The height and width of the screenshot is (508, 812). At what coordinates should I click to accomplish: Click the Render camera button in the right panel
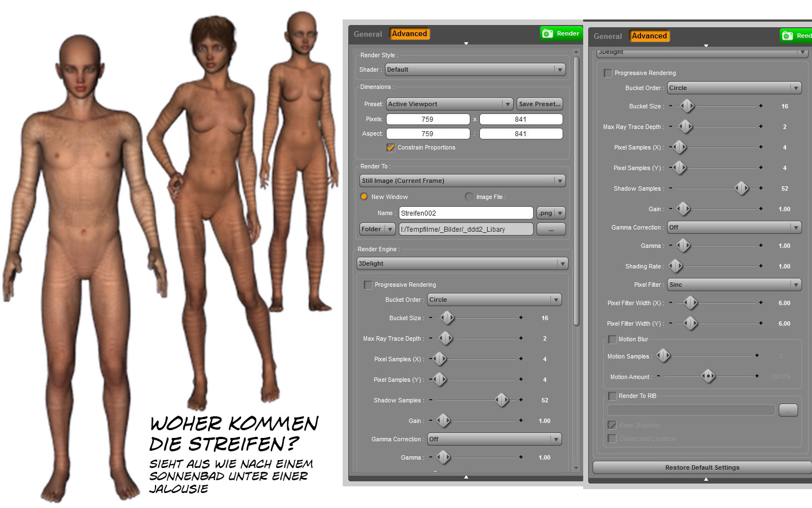(796, 36)
